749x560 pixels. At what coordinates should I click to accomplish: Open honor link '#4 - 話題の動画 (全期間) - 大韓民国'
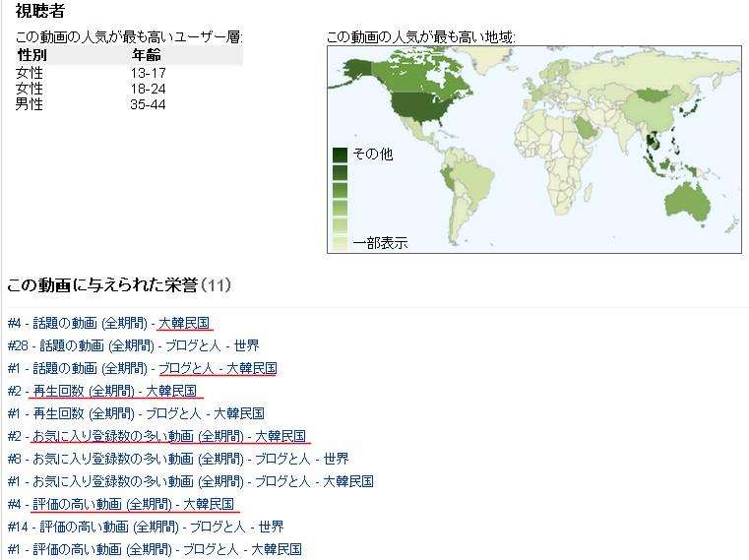tap(109, 323)
